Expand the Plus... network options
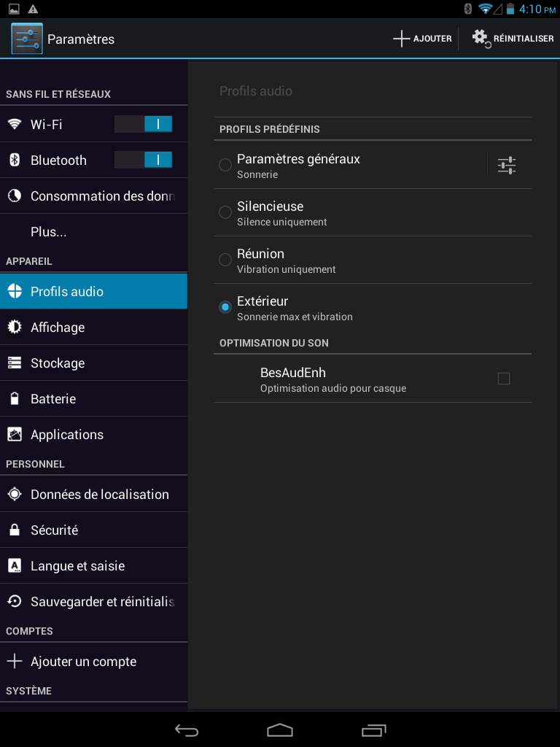The width and height of the screenshot is (560, 747). click(x=93, y=231)
